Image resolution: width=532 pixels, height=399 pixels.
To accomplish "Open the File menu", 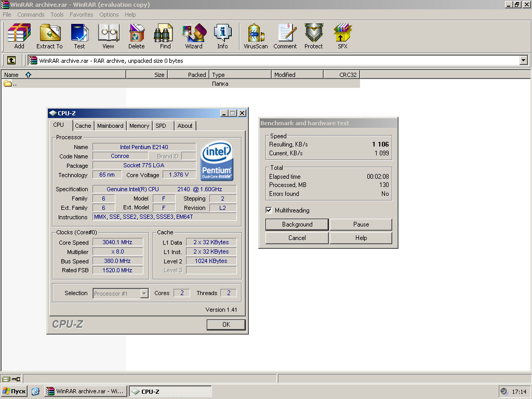I will (7, 15).
